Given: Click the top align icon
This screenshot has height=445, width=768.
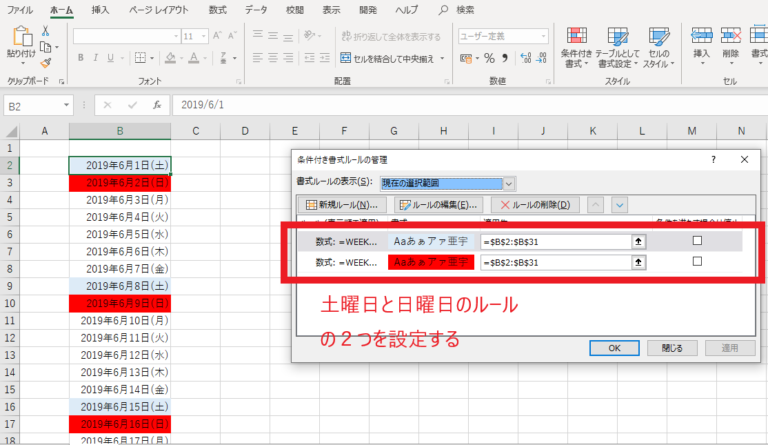Looking at the screenshot, I should pyautogui.click(x=258, y=35).
